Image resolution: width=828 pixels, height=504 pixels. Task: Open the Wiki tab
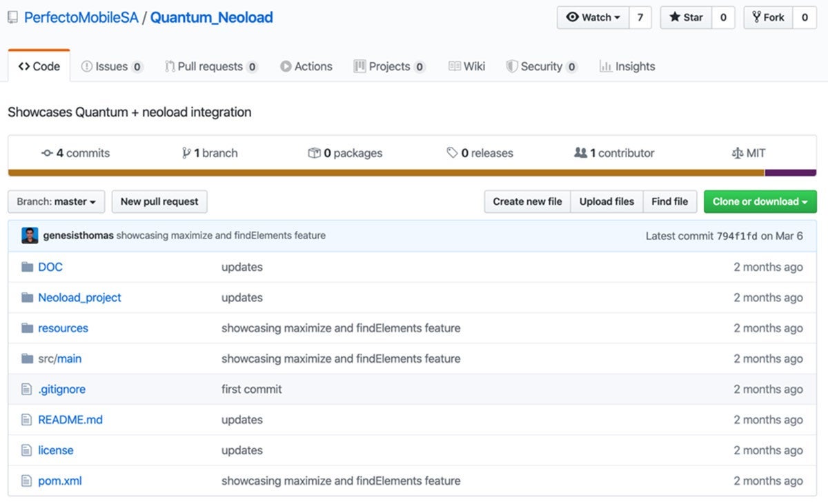tap(467, 66)
